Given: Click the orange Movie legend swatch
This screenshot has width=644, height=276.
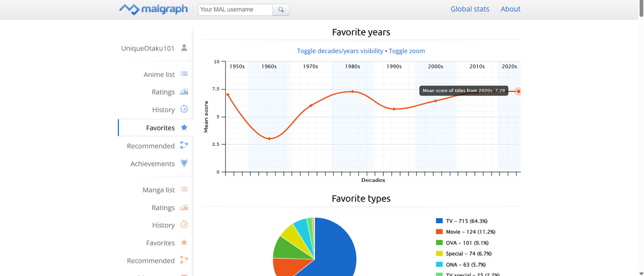Looking at the screenshot, I should pyautogui.click(x=439, y=232).
